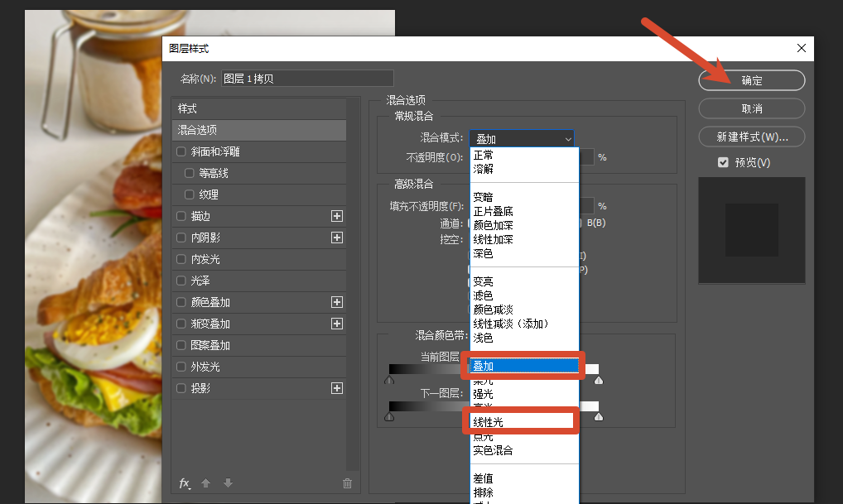The height and width of the screenshot is (504, 843).
Task: Choose 线性减淡（添加） blend mode
Action: (524, 324)
